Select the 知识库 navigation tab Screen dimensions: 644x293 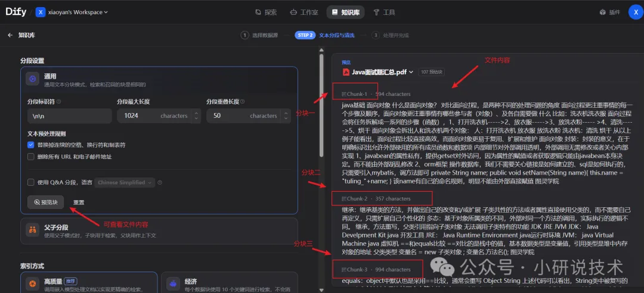click(x=346, y=13)
